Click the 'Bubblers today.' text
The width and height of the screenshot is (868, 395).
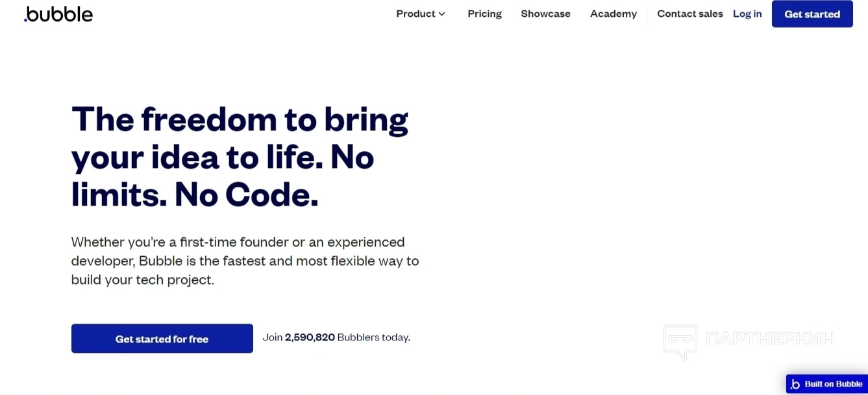[x=374, y=337]
